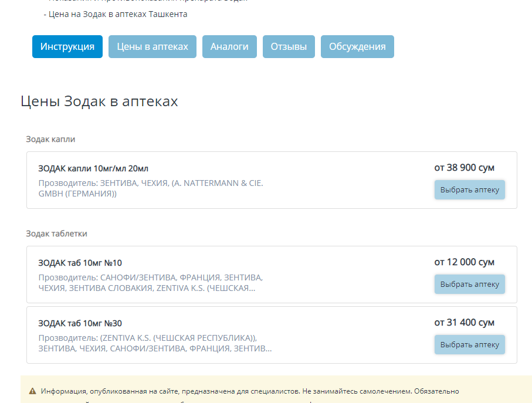
Task: Click the Зодак капли section label
Action: click(x=50, y=139)
